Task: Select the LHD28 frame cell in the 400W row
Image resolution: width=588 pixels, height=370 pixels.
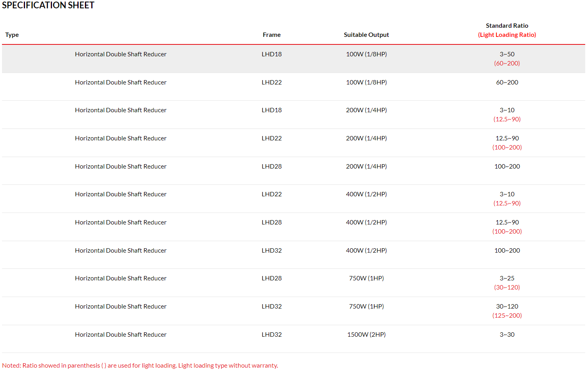Action: click(x=272, y=222)
